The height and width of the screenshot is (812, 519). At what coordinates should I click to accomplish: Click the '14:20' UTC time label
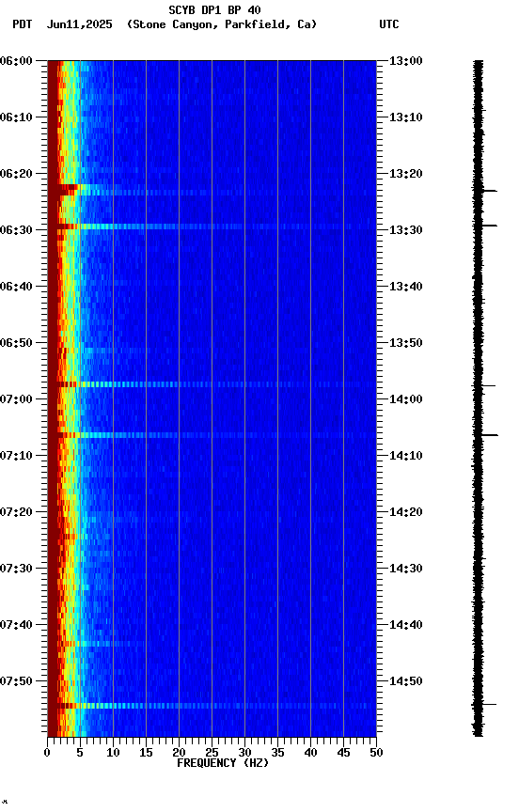406,512
